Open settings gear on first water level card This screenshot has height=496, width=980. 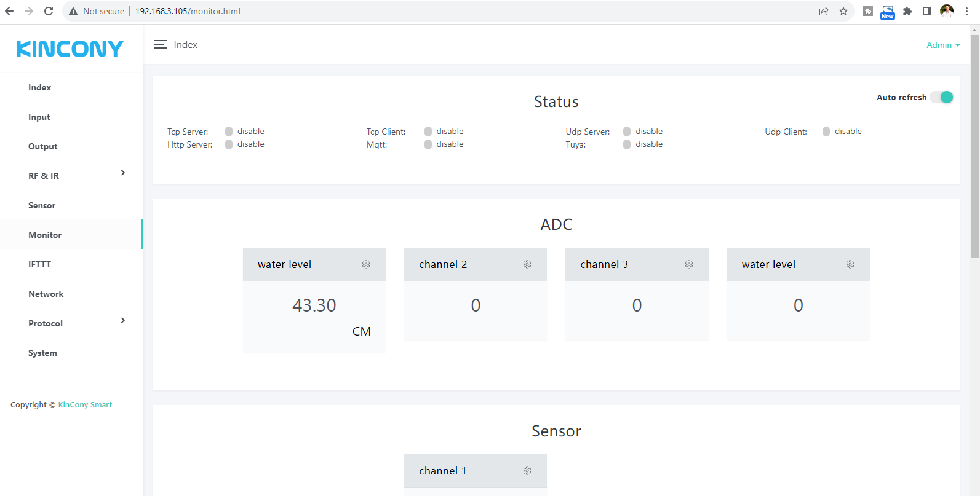point(366,264)
